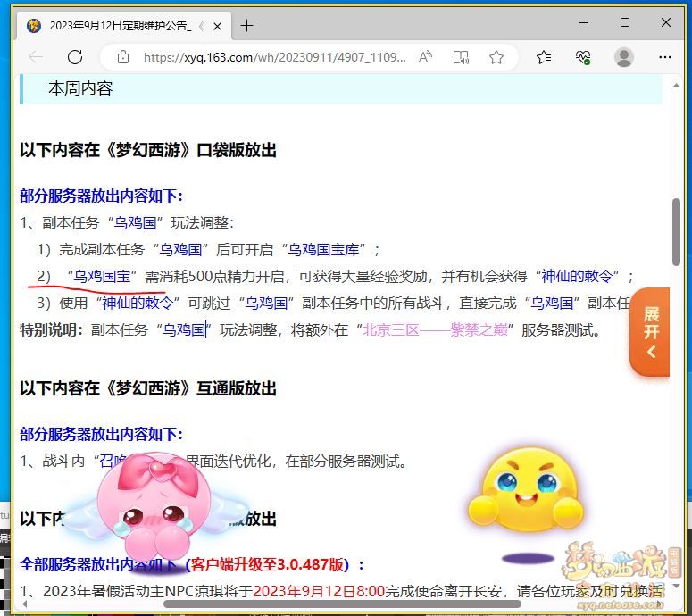Image resolution: width=692 pixels, height=616 pixels.
Task: View site information via lock icon
Action: coord(124,57)
